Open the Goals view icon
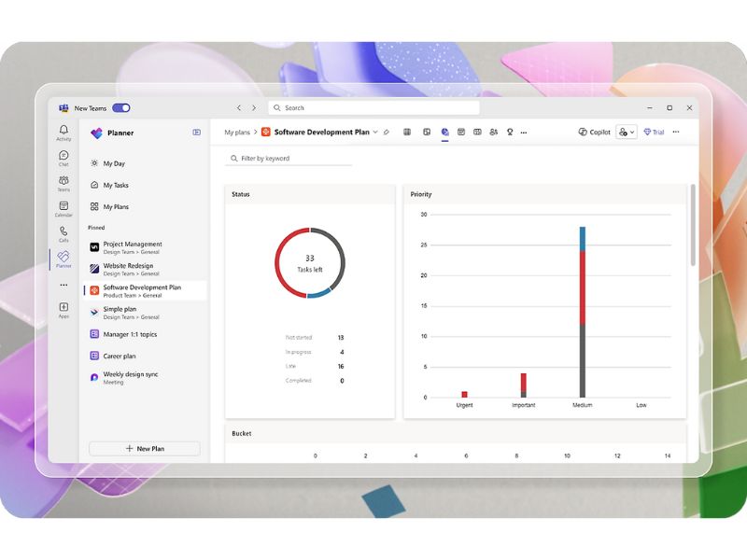Screen dimensions: 747x560 click(510, 133)
